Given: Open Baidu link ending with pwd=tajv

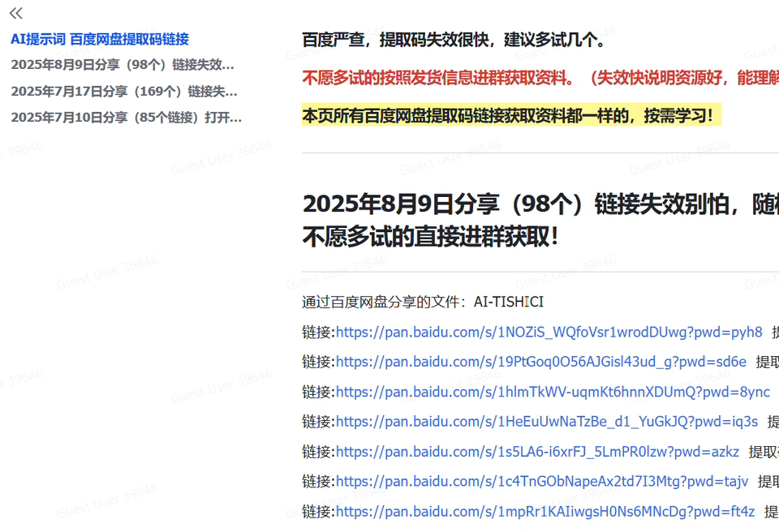Looking at the screenshot, I should pyautogui.click(x=542, y=482).
